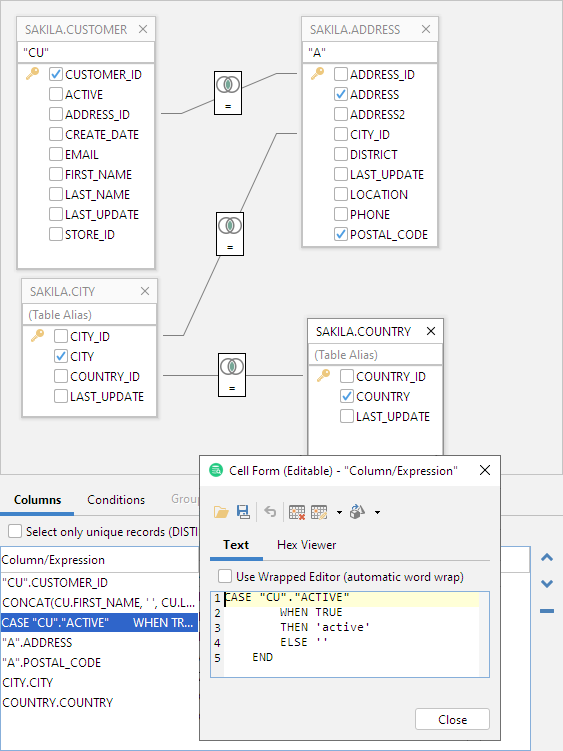Open the dropdown arrow next to edit cell icon
Viewport: 563px width, 751px height.
pos(339,512)
